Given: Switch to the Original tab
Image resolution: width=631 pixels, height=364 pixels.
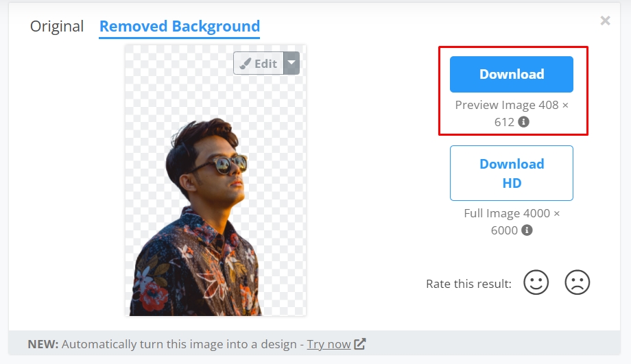Looking at the screenshot, I should click(57, 27).
